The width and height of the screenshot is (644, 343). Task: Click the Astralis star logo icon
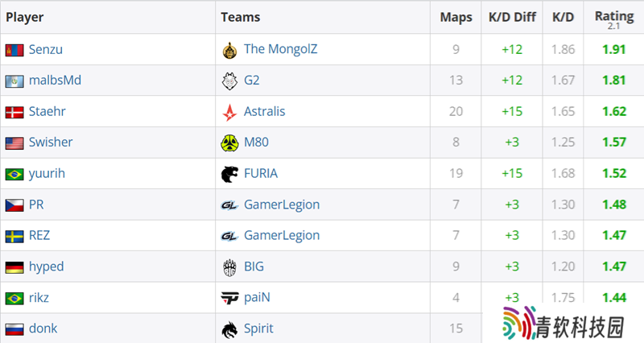tap(229, 112)
